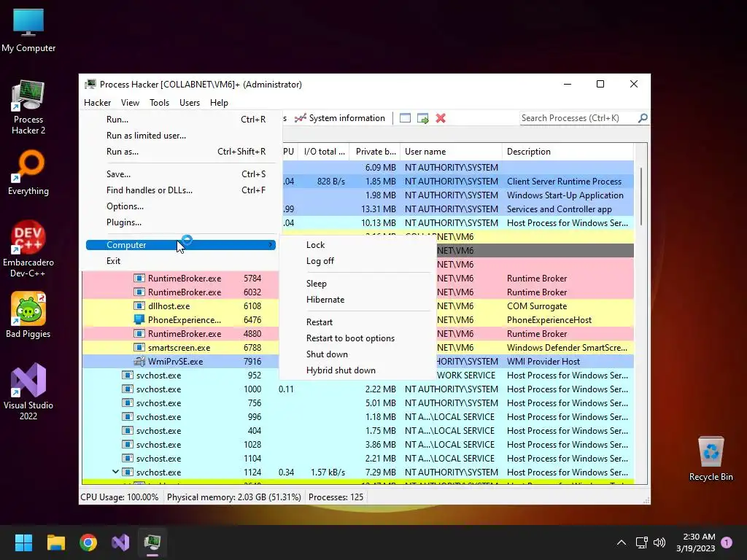Select Hybrid shut down
The width and height of the screenshot is (747, 560).
point(357,370)
